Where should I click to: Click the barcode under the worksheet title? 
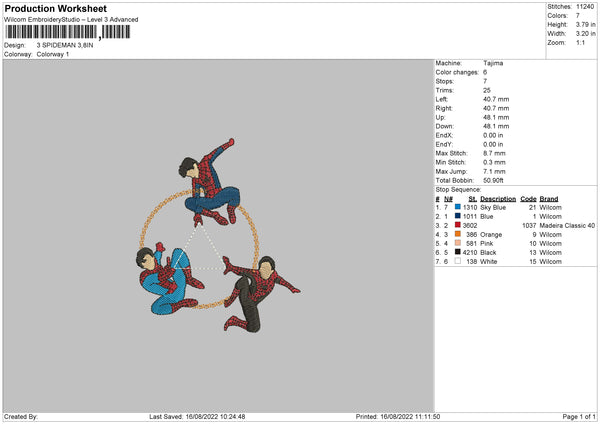[68, 32]
